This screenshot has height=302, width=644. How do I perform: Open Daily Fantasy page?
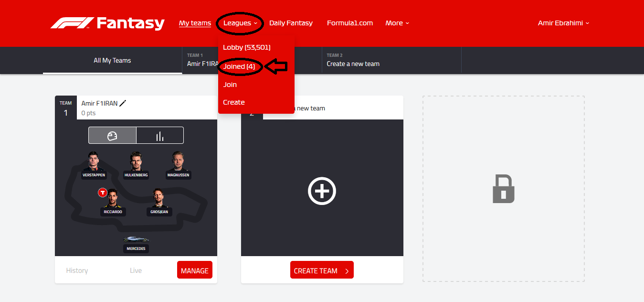[291, 23]
